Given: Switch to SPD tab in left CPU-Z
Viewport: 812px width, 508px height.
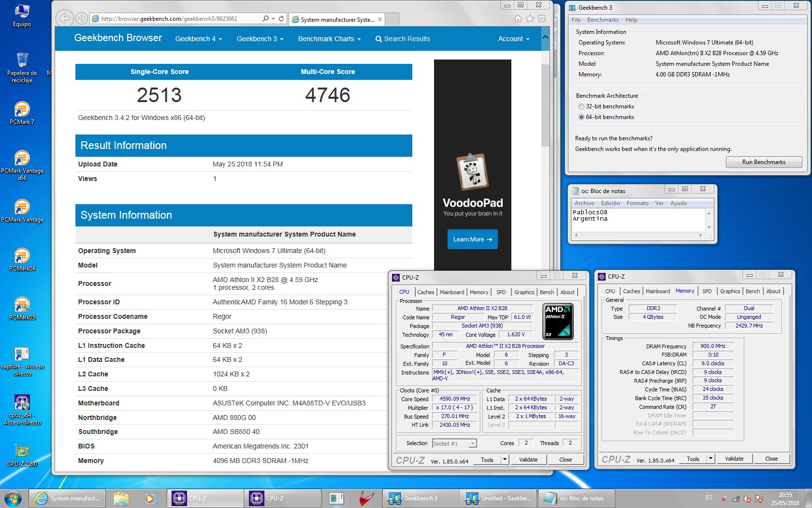Looking at the screenshot, I should 501,292.
